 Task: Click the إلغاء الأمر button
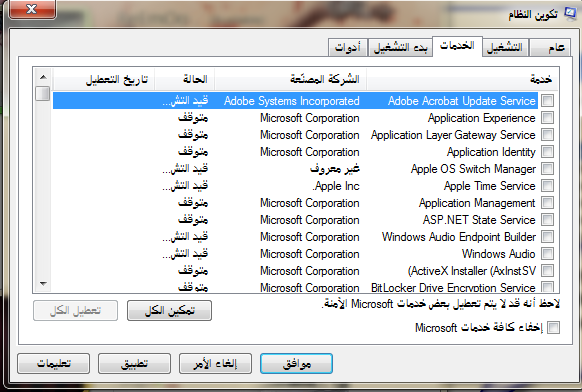pos(215,363)
